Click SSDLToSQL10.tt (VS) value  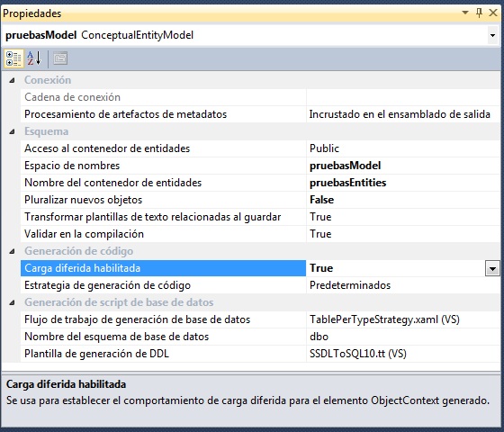(x=358, y=354)
